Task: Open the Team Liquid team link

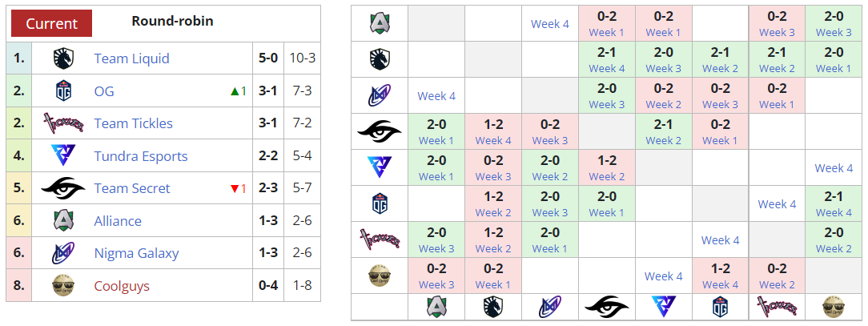Action: point(131,58)
